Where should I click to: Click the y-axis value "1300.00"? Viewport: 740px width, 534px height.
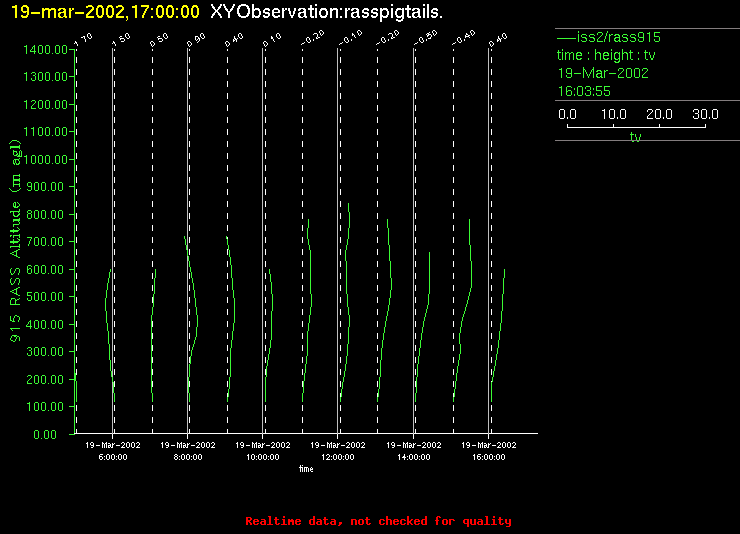[x=45, y=76]
